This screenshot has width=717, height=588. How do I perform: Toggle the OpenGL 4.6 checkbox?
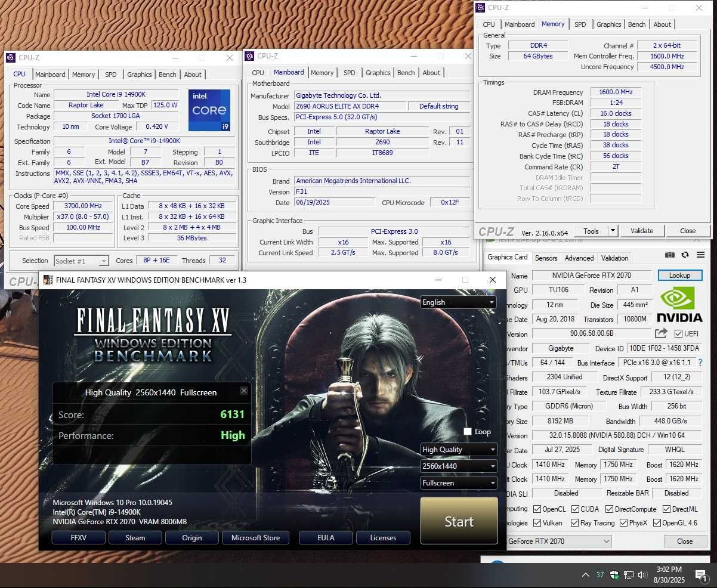tap(657, 523)
